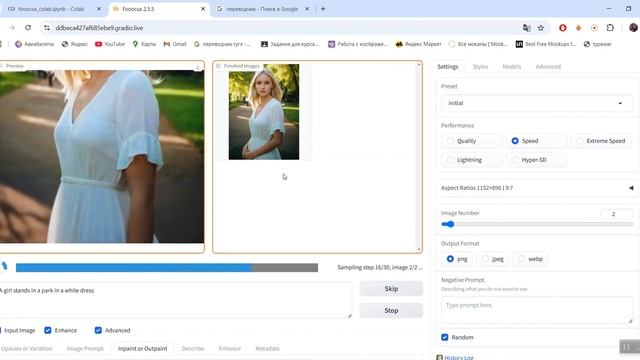
Task: Toggle the Advanced checkbox
Action: click(x=98, y=330)
